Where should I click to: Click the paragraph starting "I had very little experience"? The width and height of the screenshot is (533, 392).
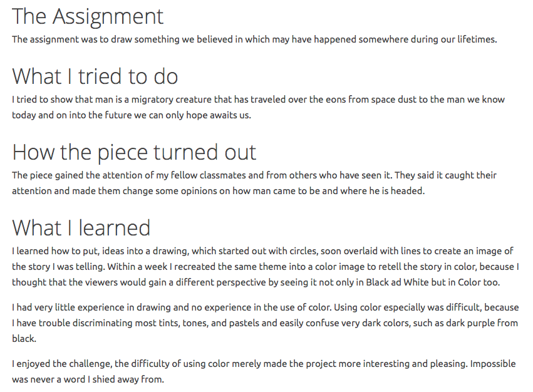263,322
